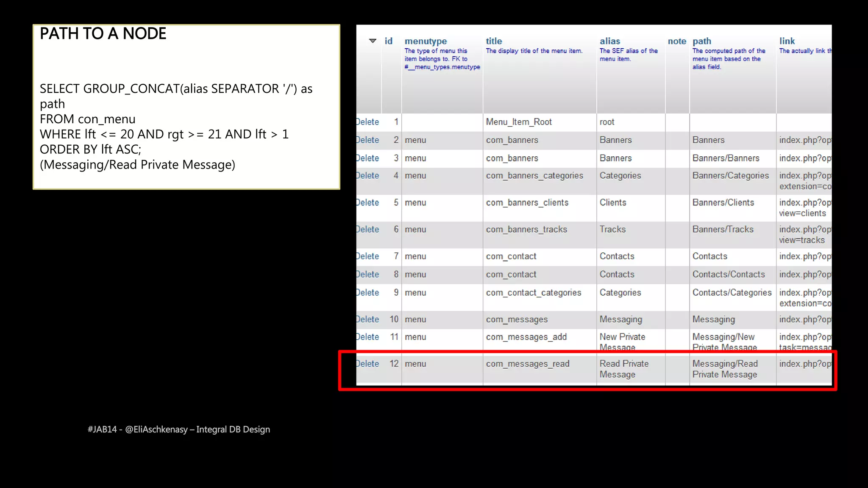Select the Messaging/Read Private Message path cell
This screenshot has height=488, width=868.
(733, 369)
